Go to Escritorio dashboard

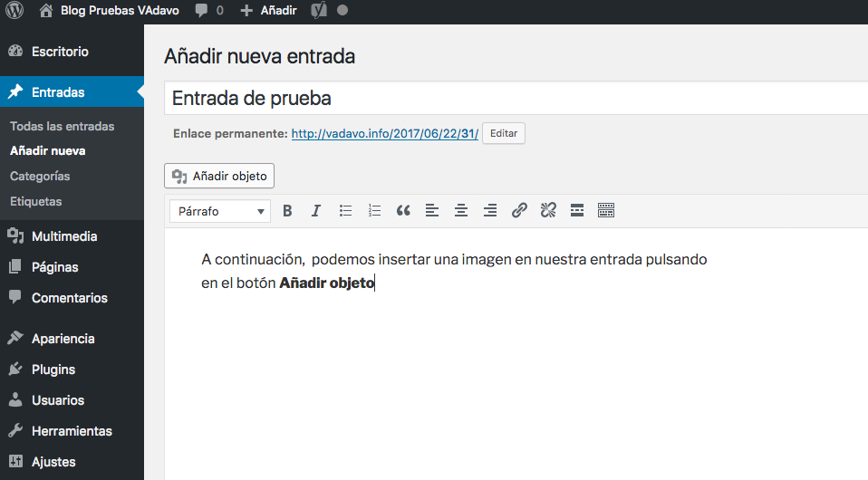click(60, 52)
